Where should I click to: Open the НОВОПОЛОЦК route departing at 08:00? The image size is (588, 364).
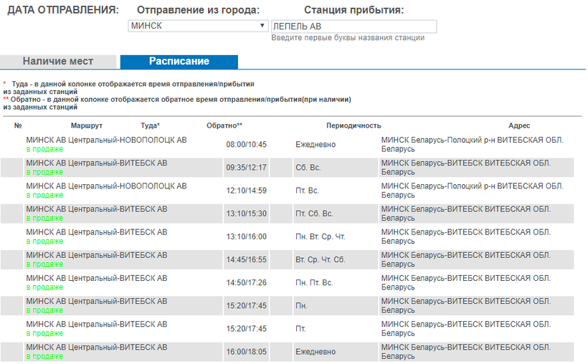tap(106, 140)
